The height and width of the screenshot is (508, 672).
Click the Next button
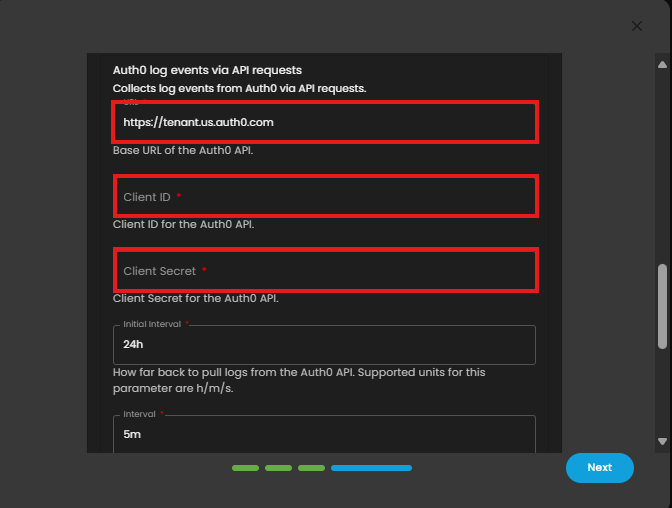point(600,468)
